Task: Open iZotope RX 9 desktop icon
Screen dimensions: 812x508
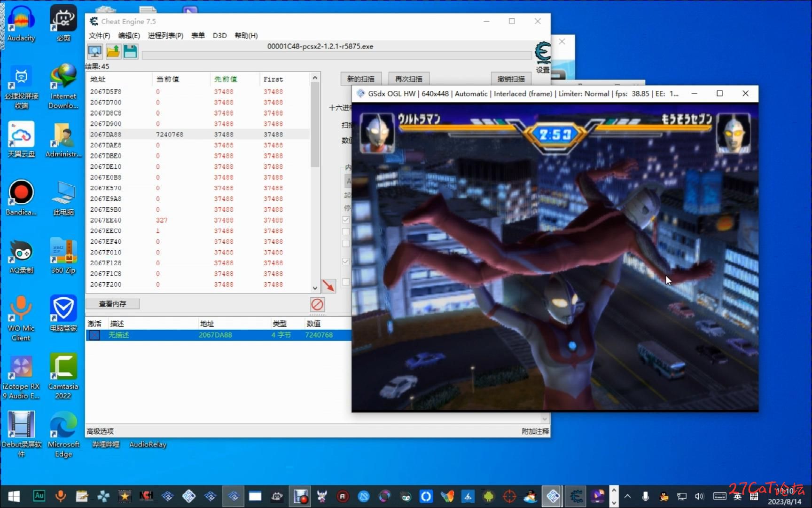Action: click(21, 376)
